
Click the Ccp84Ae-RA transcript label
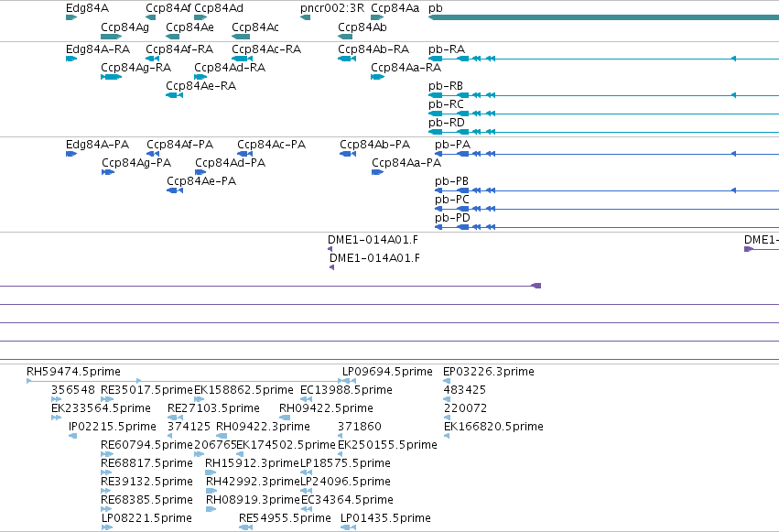coord(200,86)
